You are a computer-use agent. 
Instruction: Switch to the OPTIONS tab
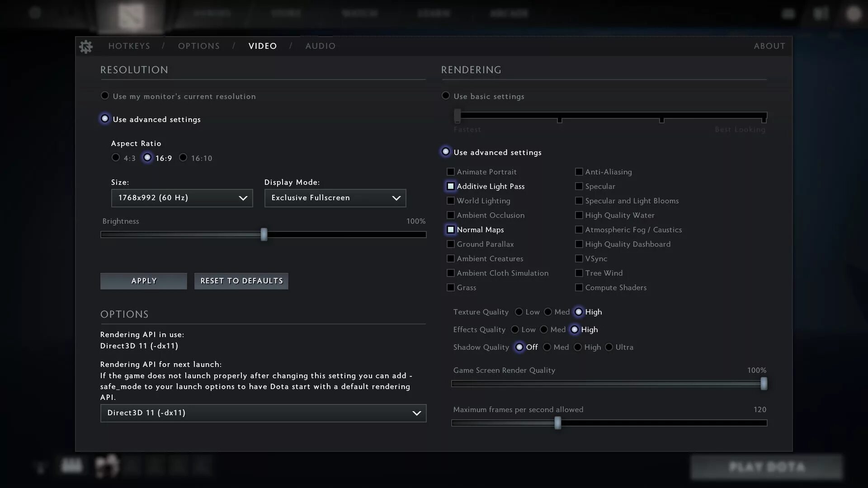pos(199,46)
